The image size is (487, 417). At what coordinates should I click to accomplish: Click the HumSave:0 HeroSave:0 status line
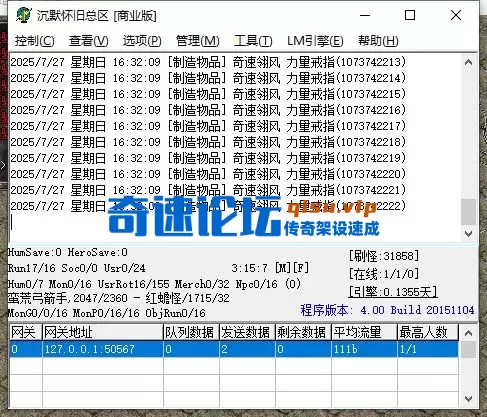(68, 252)
